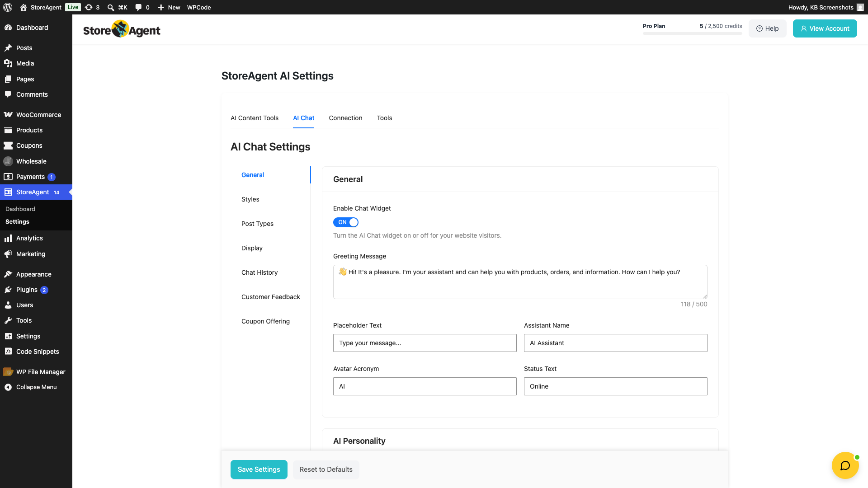Open comments bubble icon in admin bar
868x488 pixels.
[138, 7]
